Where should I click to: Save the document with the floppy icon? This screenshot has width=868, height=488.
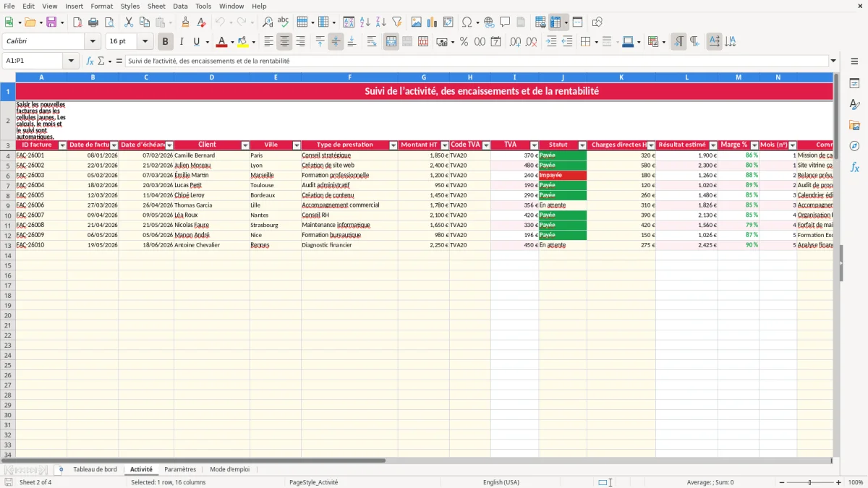[x=51, y=22]
